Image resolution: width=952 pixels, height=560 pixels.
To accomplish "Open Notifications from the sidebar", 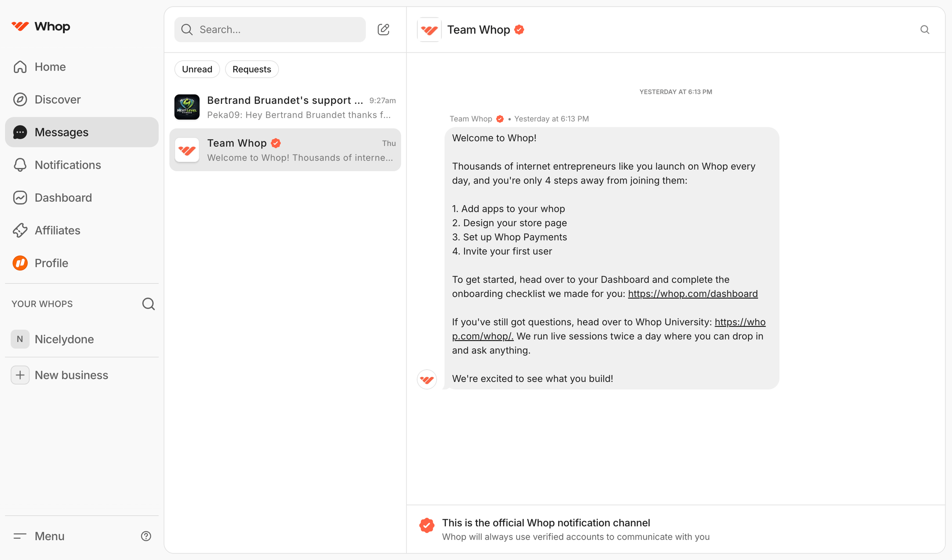I will [82, 165].
